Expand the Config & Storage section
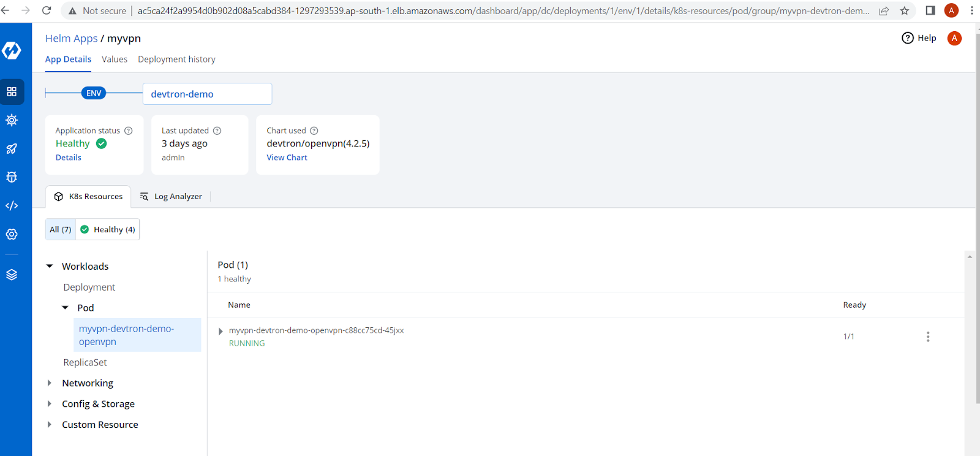This screenshot has width=980, height=456. pos(50,404)
